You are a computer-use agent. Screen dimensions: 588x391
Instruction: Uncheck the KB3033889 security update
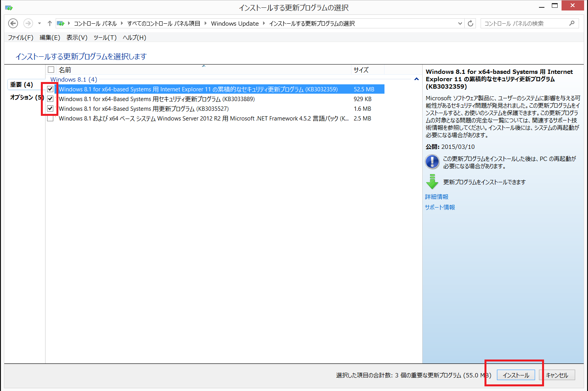coord(50,99)
